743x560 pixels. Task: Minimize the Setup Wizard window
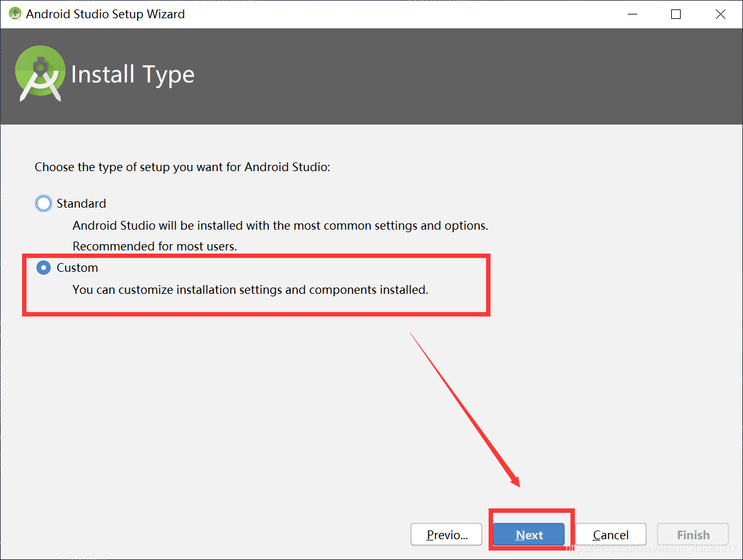[632, 14]
